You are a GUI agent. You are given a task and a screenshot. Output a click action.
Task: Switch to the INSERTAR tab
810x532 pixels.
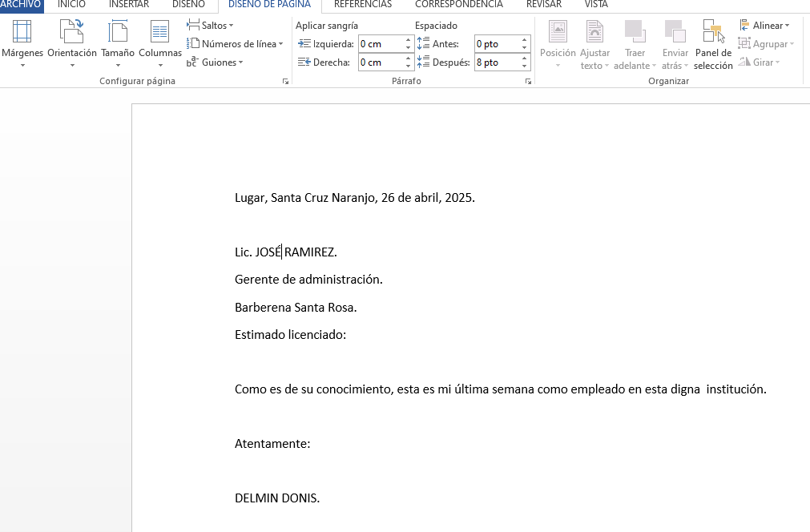(x=129, y=5)
